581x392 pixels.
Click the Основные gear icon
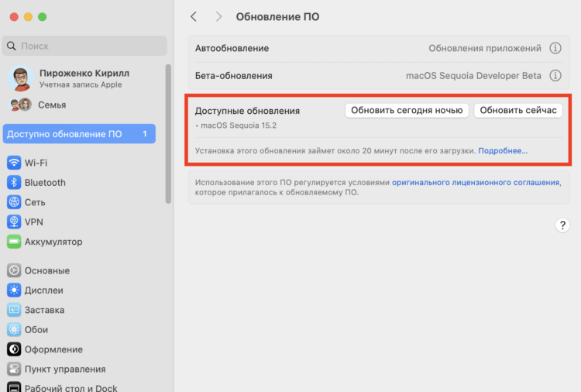14,270
